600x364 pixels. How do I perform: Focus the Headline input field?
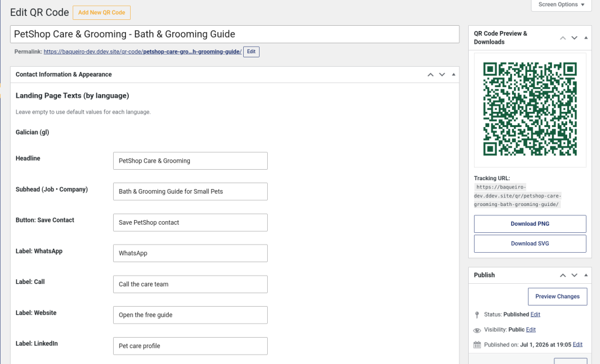tap(190, 161)
